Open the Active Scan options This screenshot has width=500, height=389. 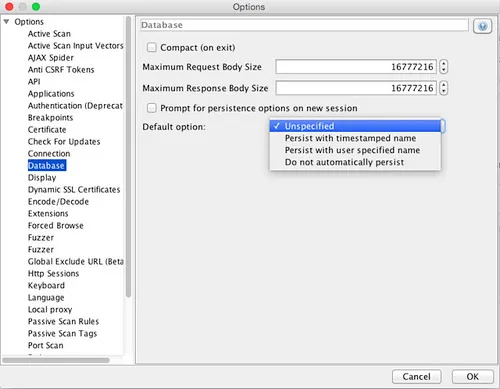pos(49,34)
